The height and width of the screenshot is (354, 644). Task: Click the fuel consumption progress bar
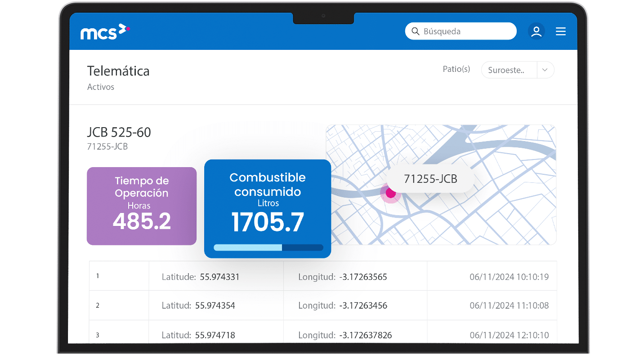[268, 248]
